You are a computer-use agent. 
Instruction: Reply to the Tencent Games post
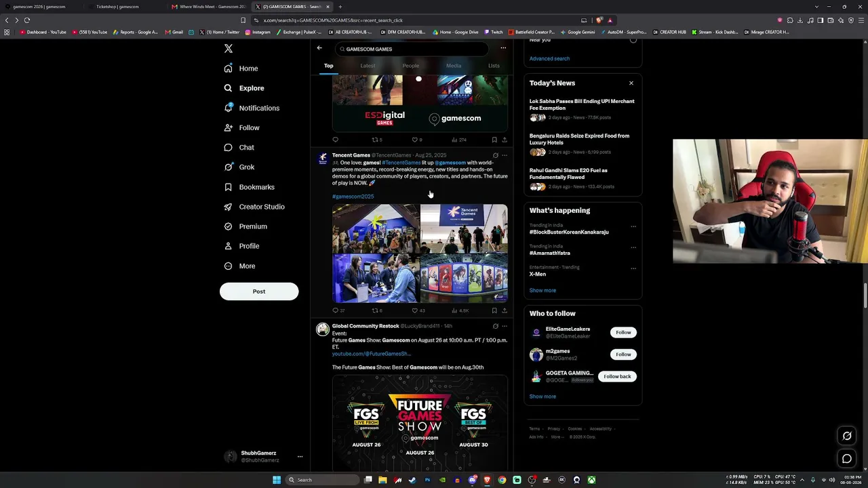pyautogui.click(x=335, y=310)
